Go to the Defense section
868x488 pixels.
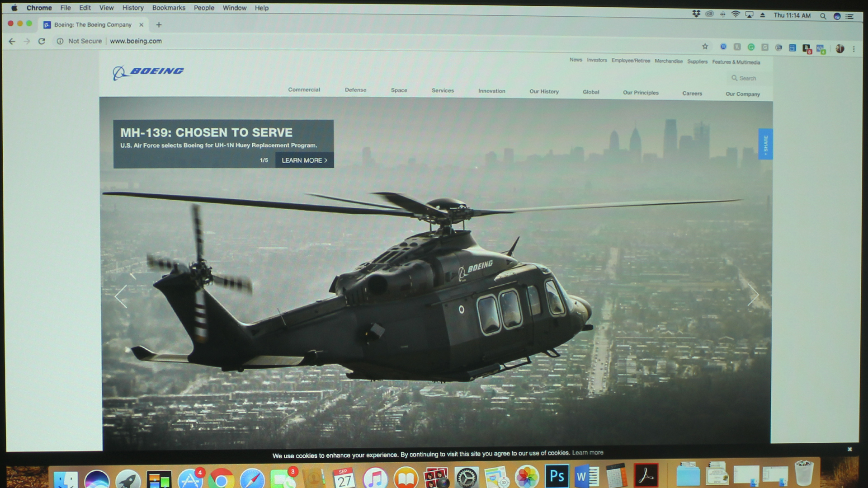pos(355,90)
